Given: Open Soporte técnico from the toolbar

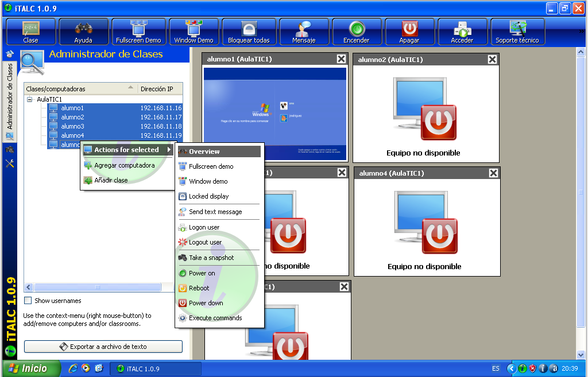Looking at the screenshot, I should [x=517, y=29].
